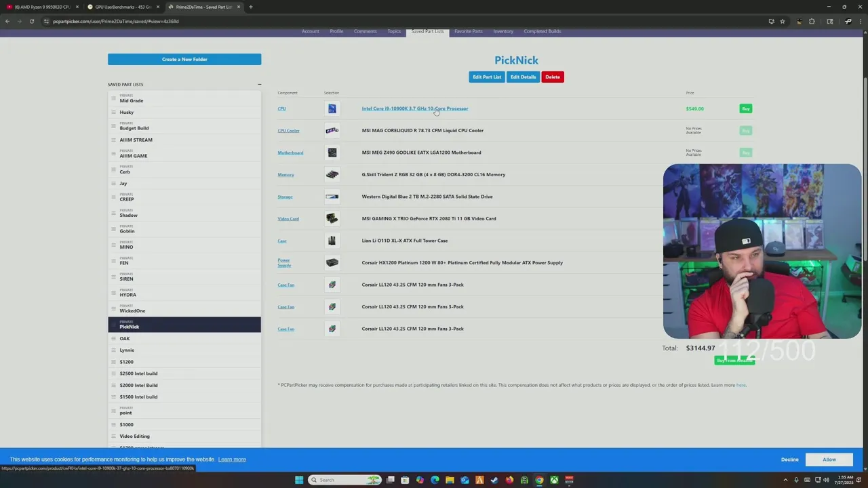Bookmark this page with the star icon
The image size is (868, 488).
click(x=783, y=21)
